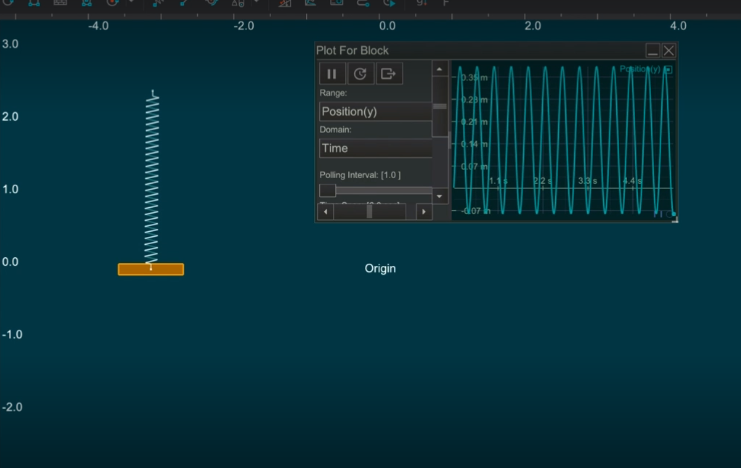Click the Domain: label in plot panel
741x468 pixels.
coord(335,130)
